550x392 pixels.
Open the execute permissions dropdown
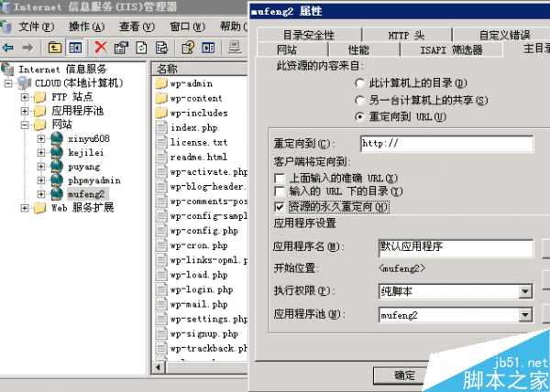525,291
